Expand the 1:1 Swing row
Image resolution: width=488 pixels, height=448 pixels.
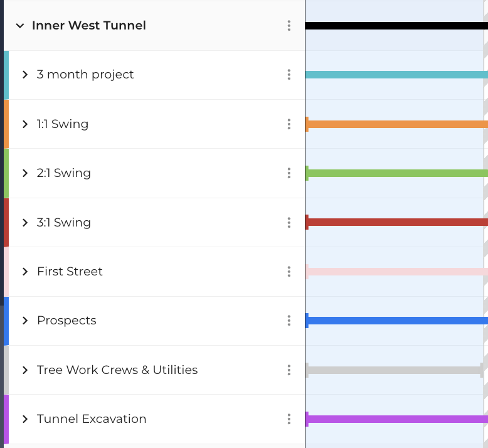(25, 124)
